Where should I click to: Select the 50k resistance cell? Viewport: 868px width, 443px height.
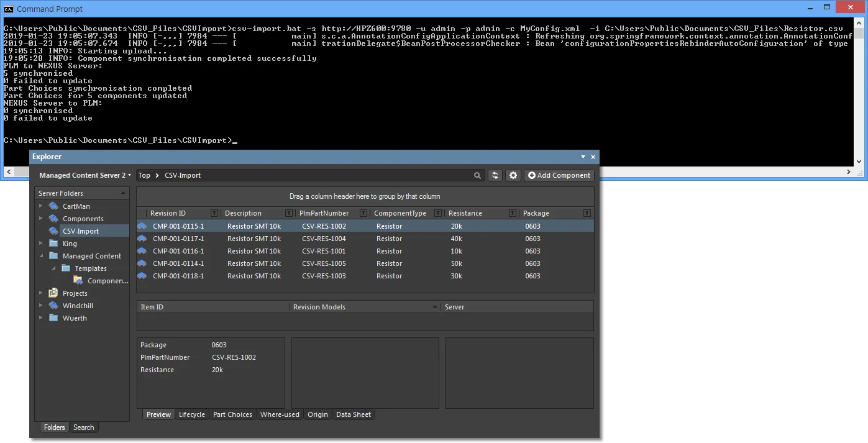point(457,263)
